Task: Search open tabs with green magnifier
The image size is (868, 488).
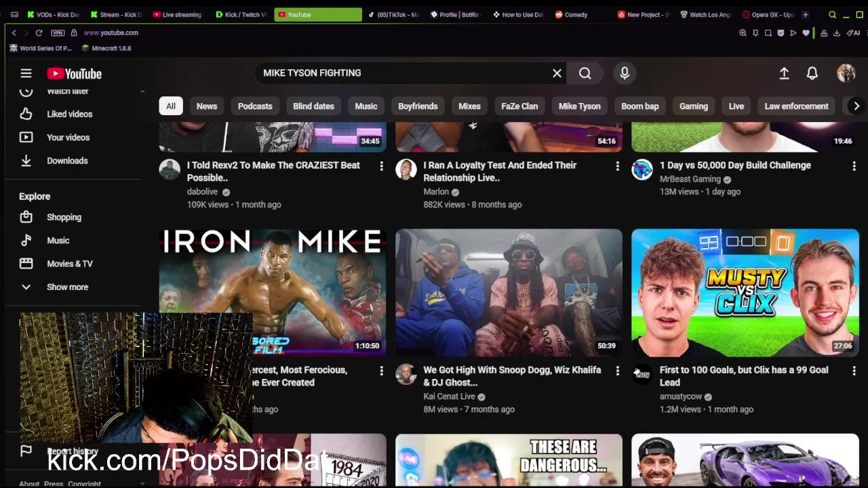Action: click(x=832, y=14)
